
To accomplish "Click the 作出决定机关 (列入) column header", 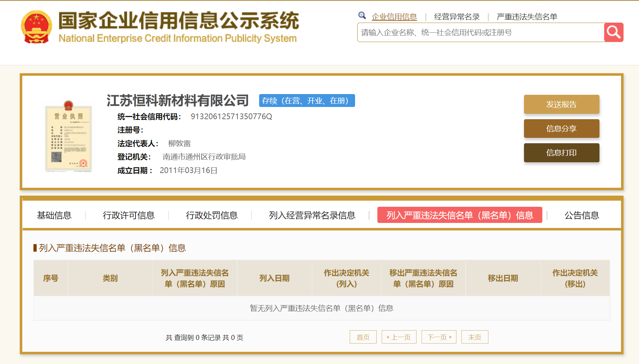I will click(346, 278).
